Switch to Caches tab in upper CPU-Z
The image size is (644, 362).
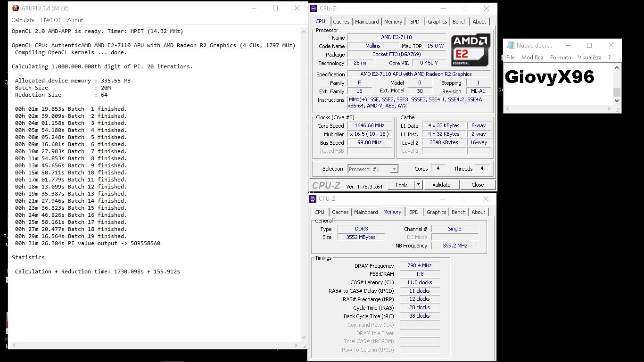[x=341, y=22]
